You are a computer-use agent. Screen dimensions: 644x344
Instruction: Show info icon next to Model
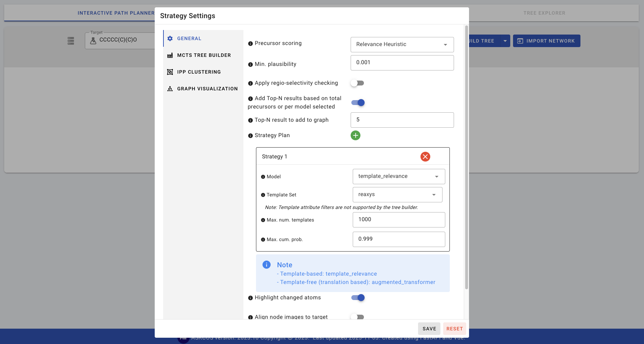[263, 177]
